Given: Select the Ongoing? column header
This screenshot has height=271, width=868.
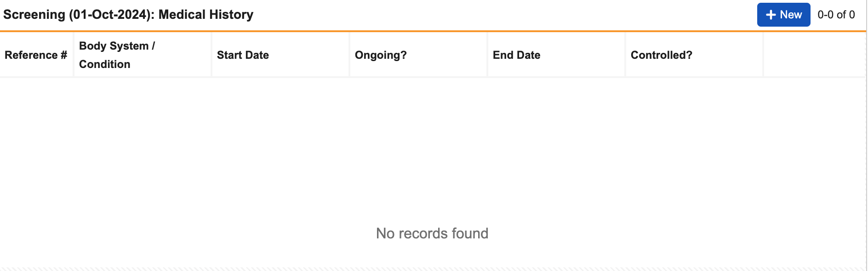Looking at the screenshot, I should (381, 55).
